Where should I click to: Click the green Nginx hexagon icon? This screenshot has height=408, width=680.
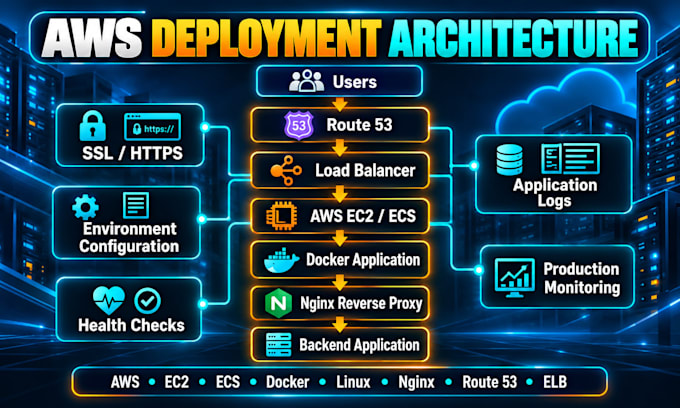coord(278,303)
